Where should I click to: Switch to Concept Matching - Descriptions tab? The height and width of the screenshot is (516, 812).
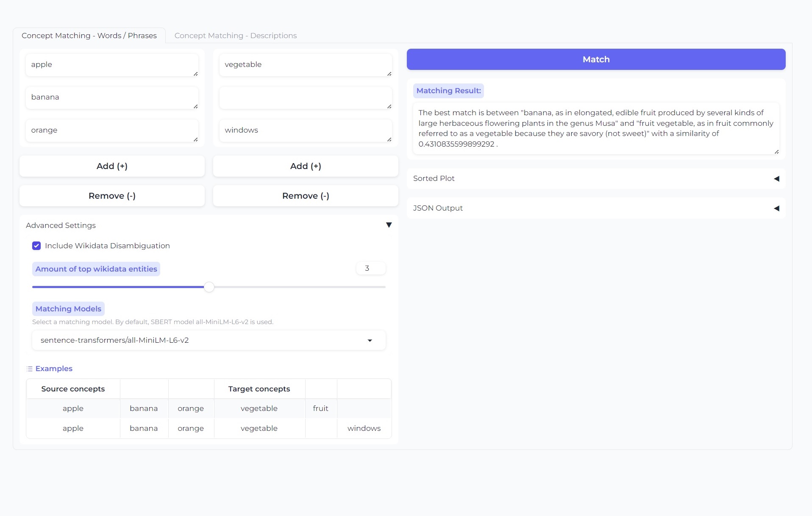(x=235, y=36)
